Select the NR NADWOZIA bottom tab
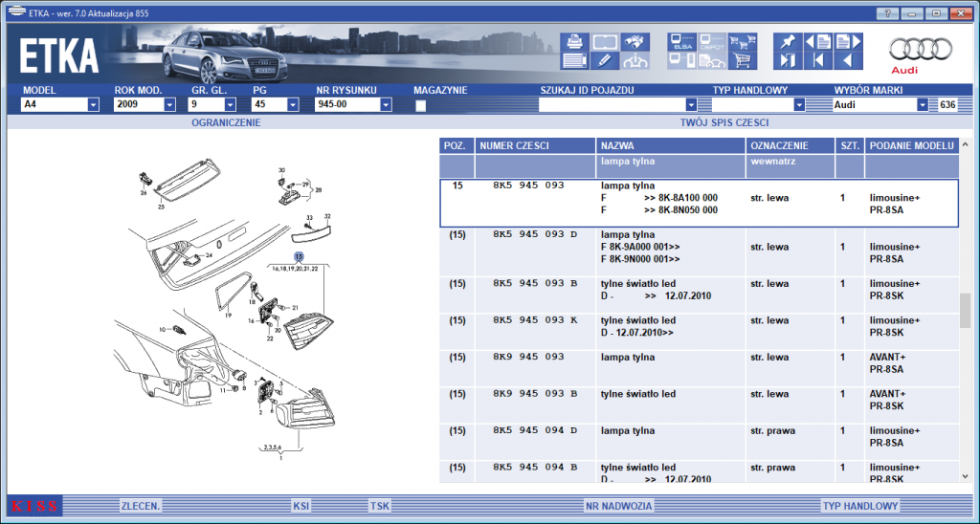This screenshot has height=524, width=980. pos(619,506)
